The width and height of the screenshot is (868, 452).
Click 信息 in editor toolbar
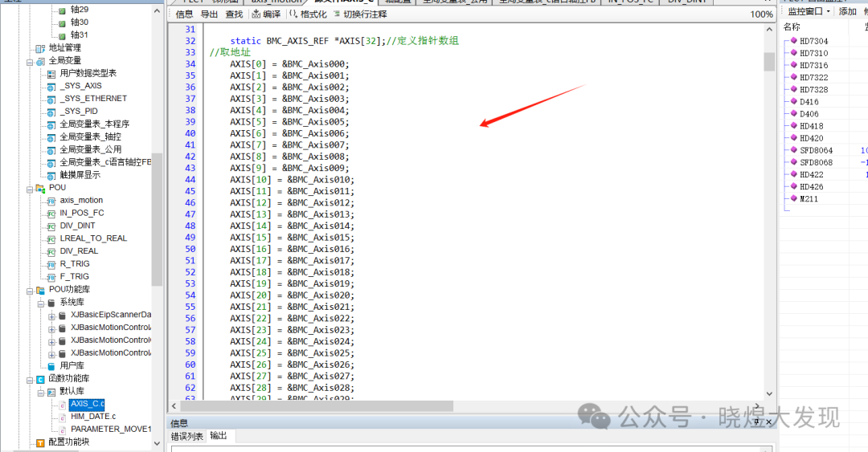pos(184,14)
